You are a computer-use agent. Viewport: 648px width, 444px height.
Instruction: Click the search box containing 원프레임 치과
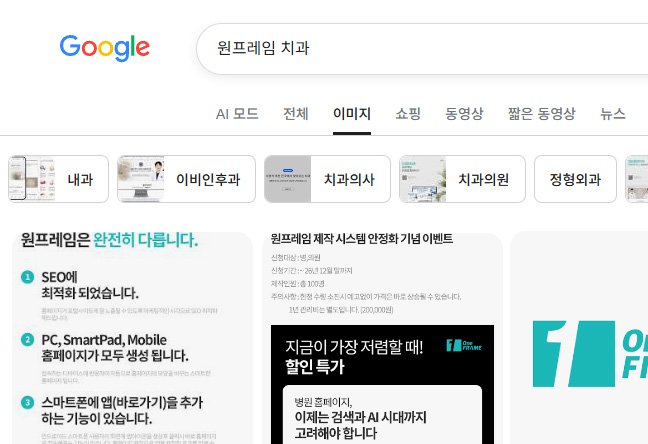[422, 49]
